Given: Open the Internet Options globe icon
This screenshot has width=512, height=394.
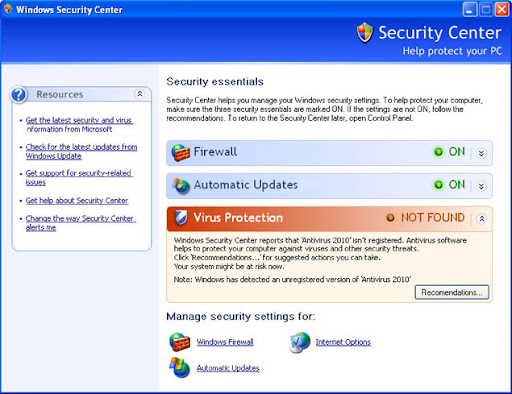Looking at the screenshot, I should click(299, 342).
